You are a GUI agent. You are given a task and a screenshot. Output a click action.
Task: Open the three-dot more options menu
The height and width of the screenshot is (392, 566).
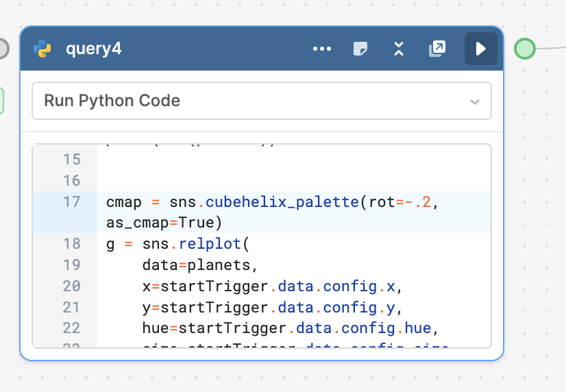pyautogui.click(x=322, y=49)
